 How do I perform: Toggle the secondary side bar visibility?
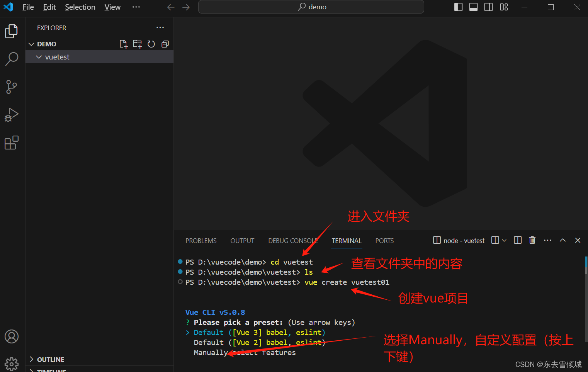pyautogui.click(x=488, y=7)
